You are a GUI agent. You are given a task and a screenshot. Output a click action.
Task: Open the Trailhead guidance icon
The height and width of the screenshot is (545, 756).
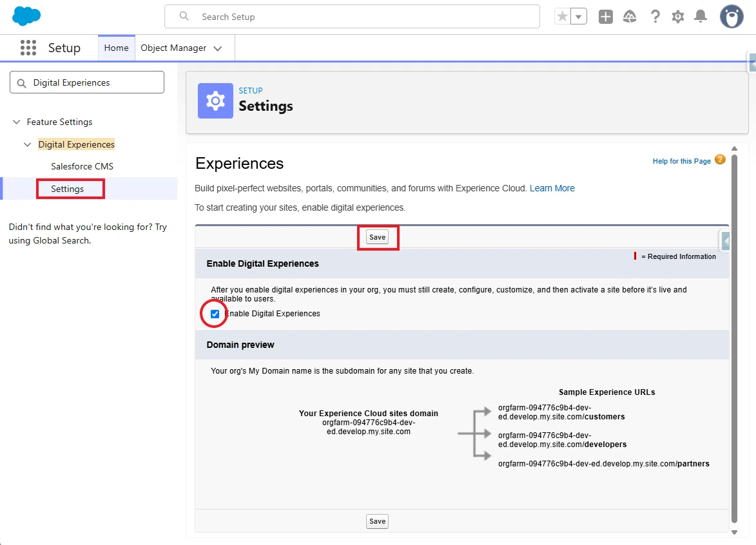[x=630, y=16]
